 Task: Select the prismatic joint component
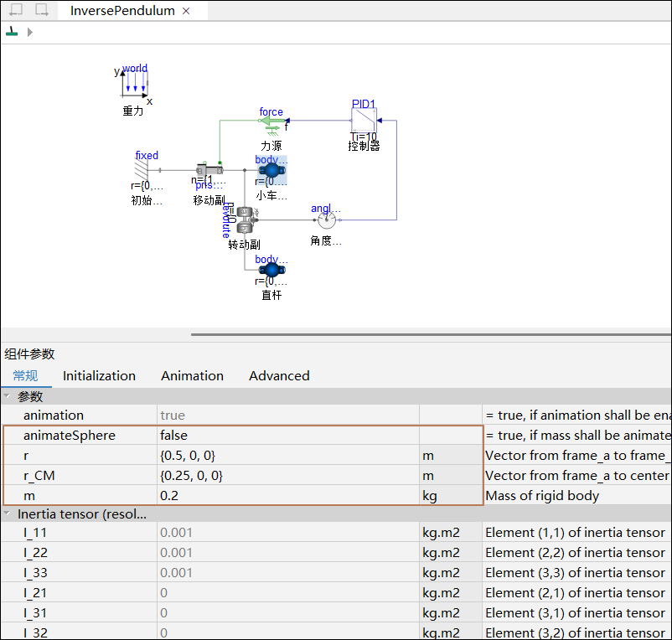(209, 170)
